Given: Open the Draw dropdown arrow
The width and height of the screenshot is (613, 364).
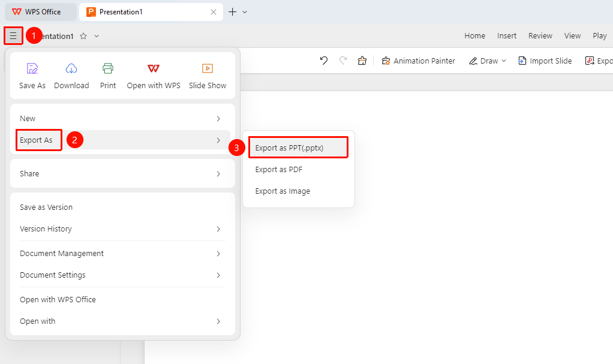Looking at the screenshot, I should click(x=504, y=61).
